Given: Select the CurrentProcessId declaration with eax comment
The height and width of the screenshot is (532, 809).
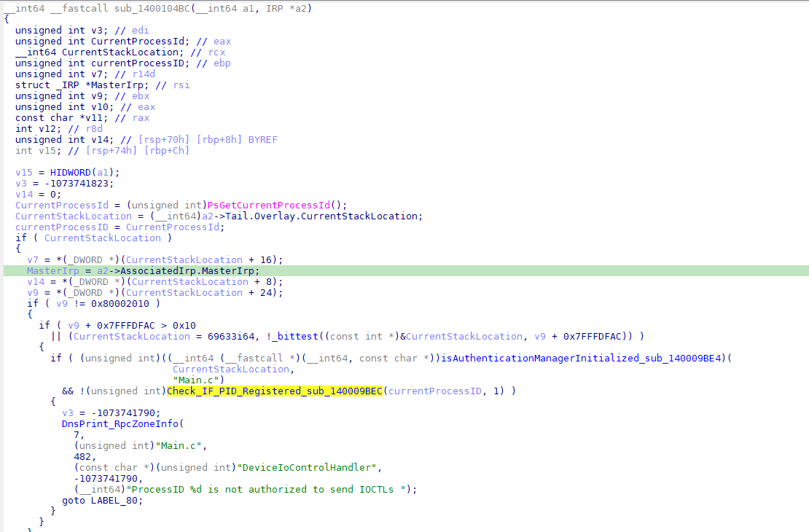Looking at the screenshot, I should (122, 42).
